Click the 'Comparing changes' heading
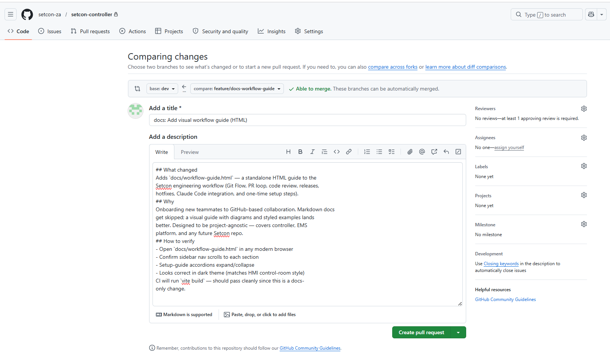 tap(168, 57)
